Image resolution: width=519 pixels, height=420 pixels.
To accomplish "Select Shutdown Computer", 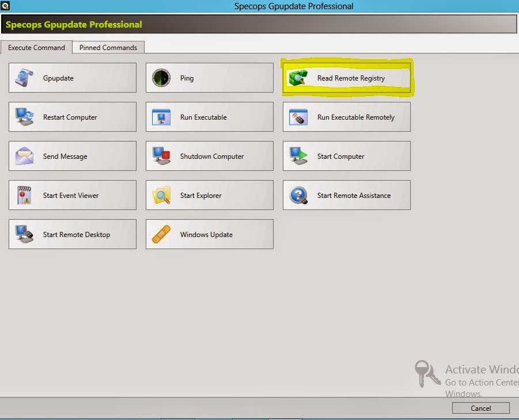I will [210, 156].
